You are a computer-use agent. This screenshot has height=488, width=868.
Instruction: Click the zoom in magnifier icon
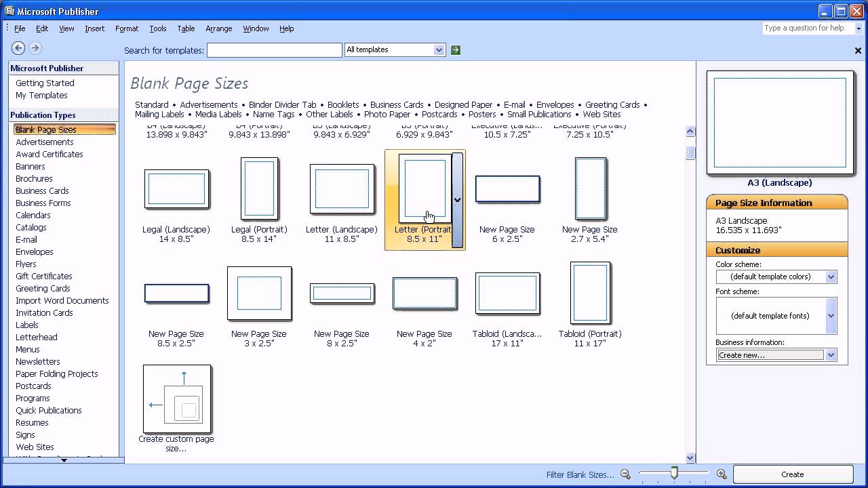[x=722, y=474]
